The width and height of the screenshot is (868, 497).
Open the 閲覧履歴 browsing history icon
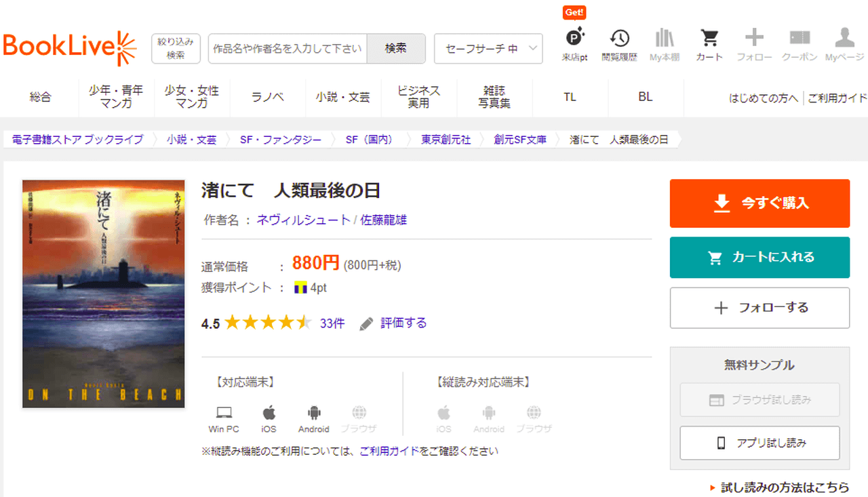(x=619, y=39)
